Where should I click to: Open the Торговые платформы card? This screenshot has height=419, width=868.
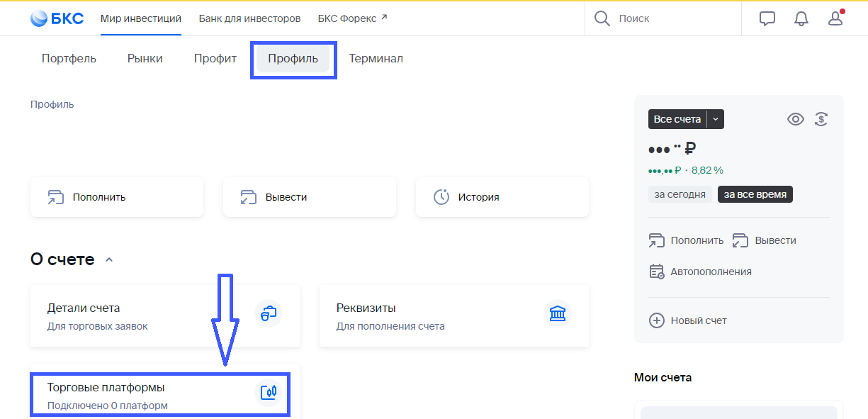point(159,396)
